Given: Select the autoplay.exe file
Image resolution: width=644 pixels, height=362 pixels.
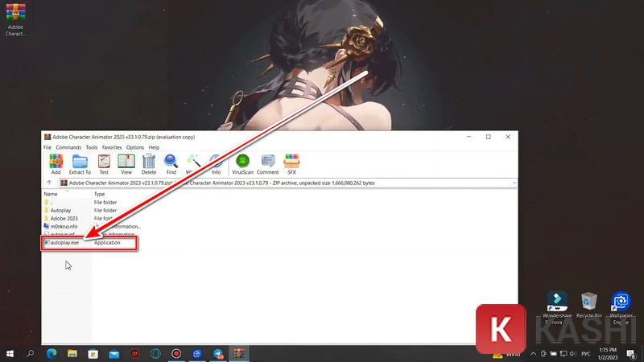Looking at the screenshot, I should tap(64, 243).
